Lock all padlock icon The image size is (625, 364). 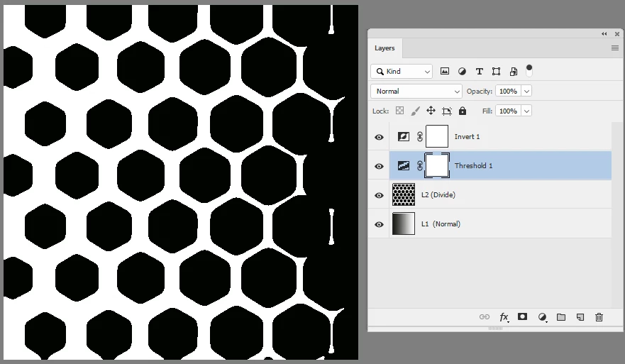coord(463,111)
